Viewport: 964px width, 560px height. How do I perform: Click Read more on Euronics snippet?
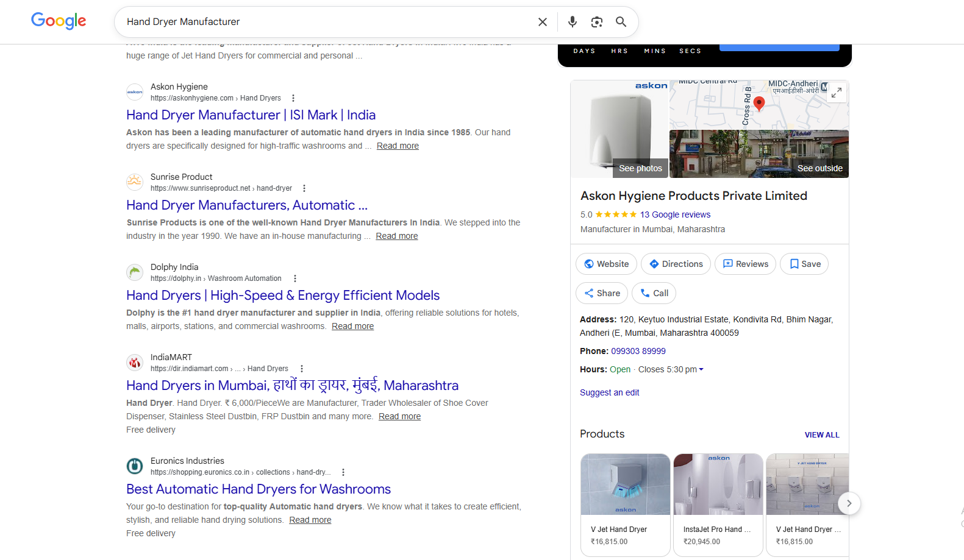point(310,520)
